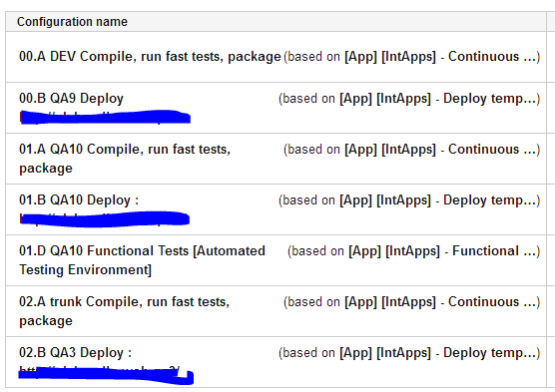This screenshot has height=392, width=555.
Task: Open the 00.B QA9 Deploy configuration
Action: click(71, 99)
